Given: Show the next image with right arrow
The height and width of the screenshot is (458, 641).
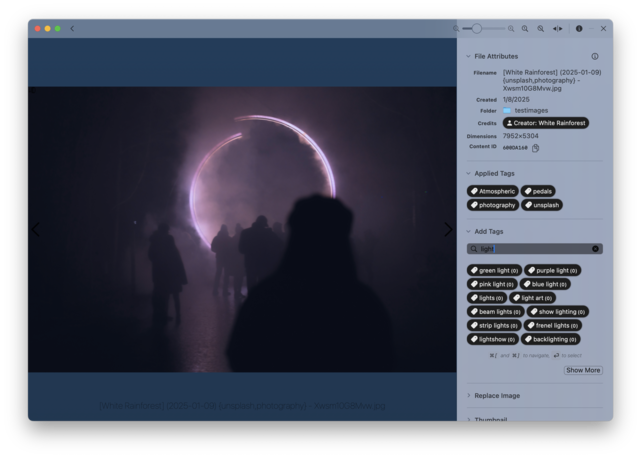Looking at the screenshot, I should (448, 229).
